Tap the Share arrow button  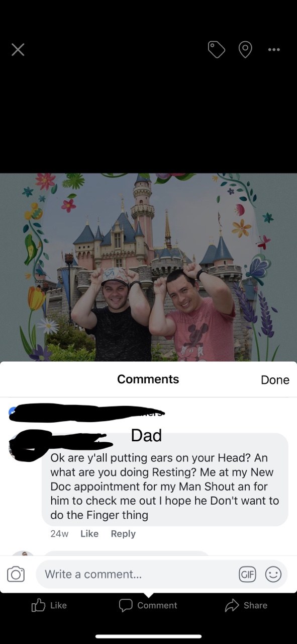click(246, 605)
